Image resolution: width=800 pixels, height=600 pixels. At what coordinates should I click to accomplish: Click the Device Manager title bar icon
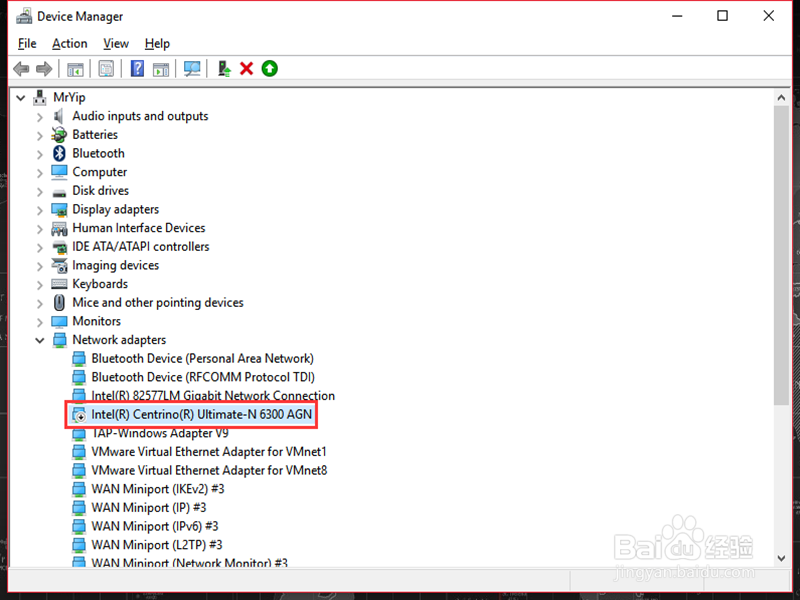pyautogui.click(x=24, y=16)
